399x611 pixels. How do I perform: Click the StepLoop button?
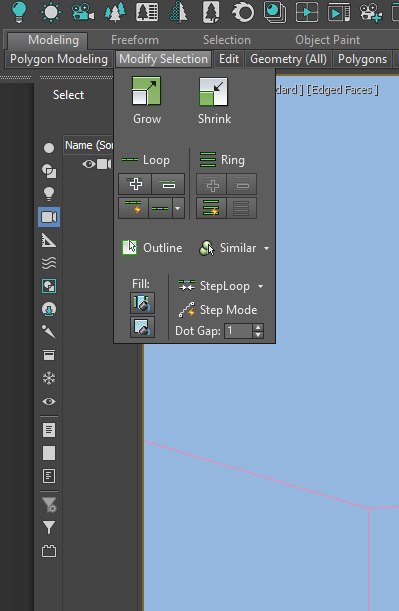point(214,286)
